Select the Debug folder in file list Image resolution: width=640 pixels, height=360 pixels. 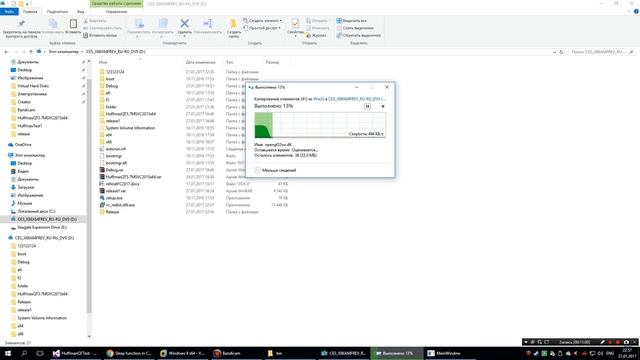click(x=111, y=86)
